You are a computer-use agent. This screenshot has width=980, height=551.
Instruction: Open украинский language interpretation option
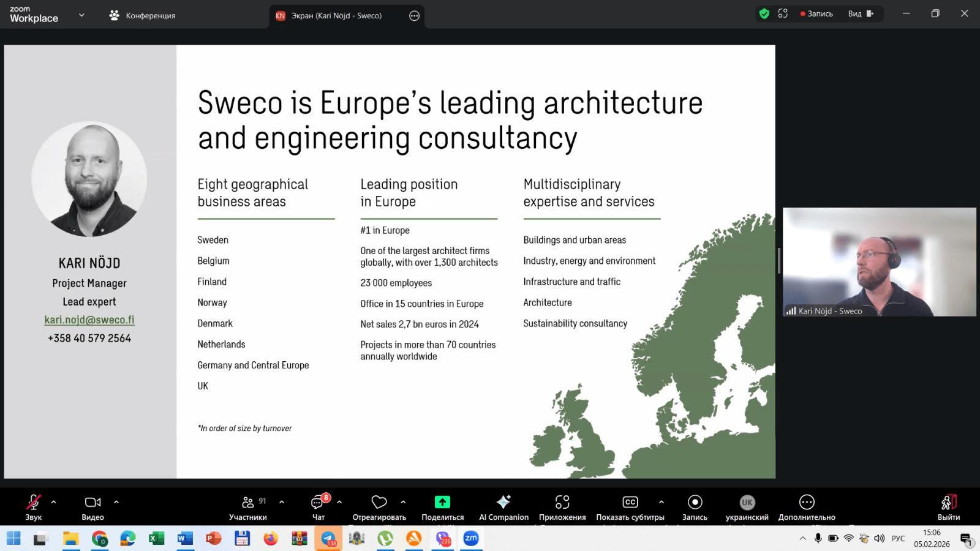coord(747,503)
